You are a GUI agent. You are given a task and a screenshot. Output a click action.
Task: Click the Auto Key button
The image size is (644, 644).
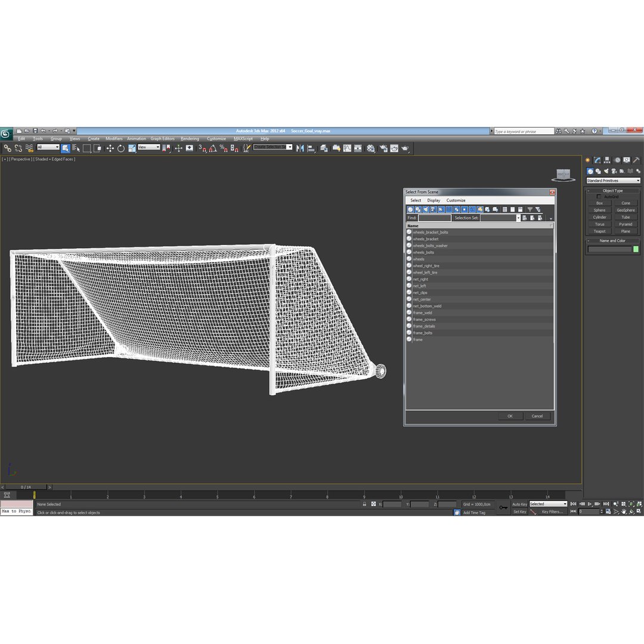(x=519, y=504)
